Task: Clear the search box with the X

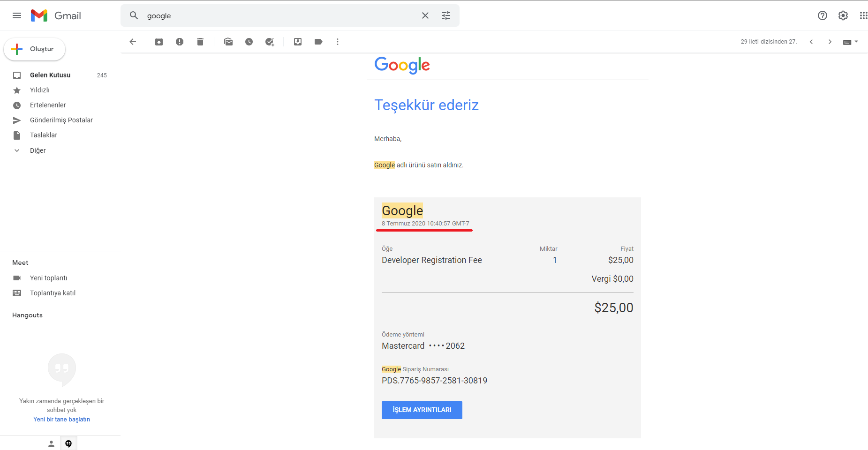Action: click(425, 15)
